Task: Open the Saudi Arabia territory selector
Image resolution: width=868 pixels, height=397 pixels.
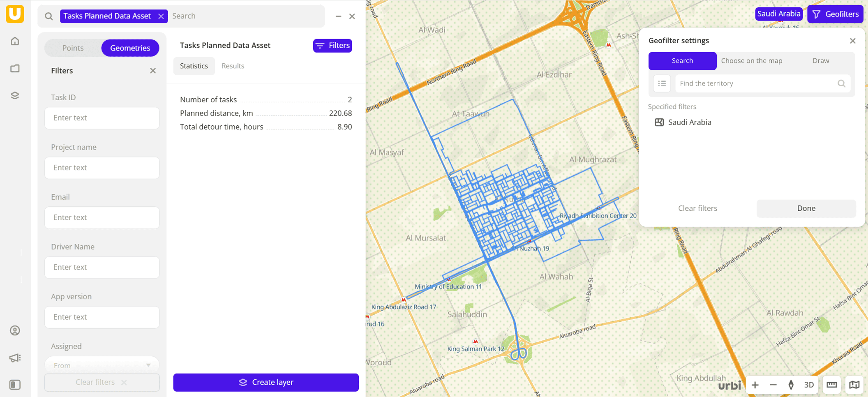Action: point(778,14)
